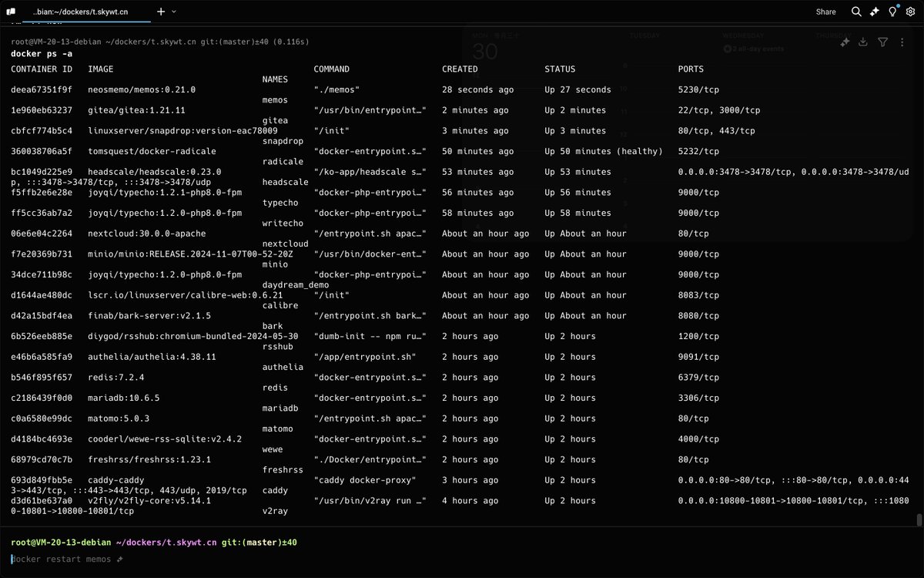Open the settings gear icon
The width and height of the screenshot is (924, 578).
coord(910,12)
